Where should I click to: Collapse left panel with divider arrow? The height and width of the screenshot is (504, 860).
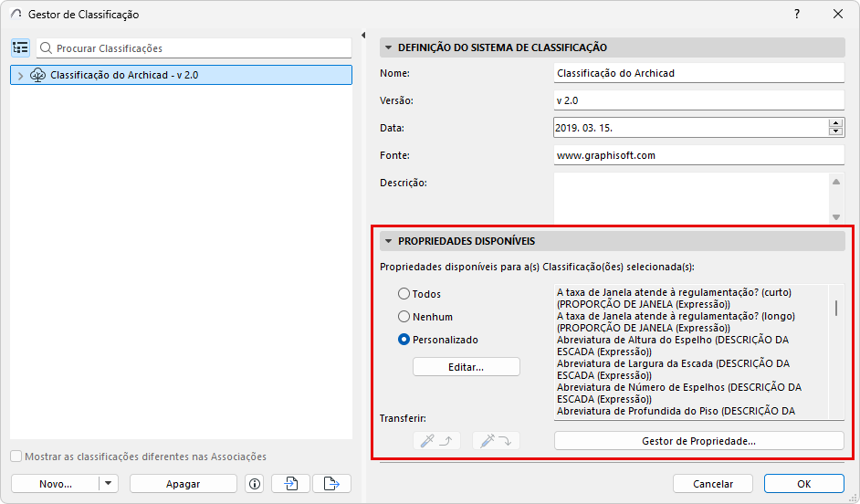click(363, 35)
